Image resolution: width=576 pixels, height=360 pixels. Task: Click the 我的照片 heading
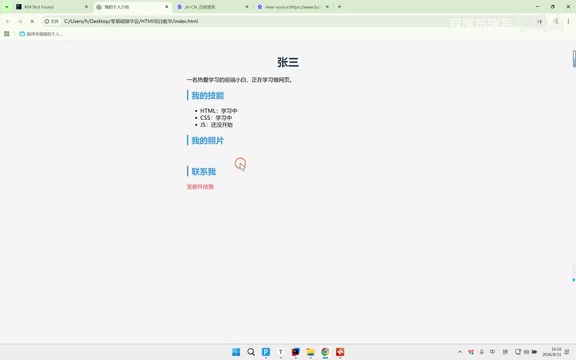click(208, 140)
